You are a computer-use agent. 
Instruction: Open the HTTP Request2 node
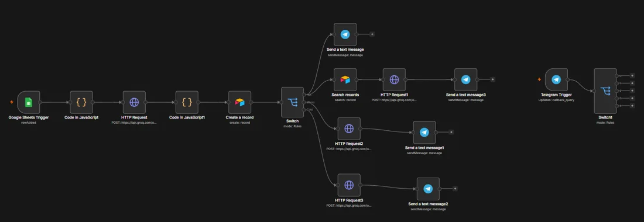pos(349,129)
